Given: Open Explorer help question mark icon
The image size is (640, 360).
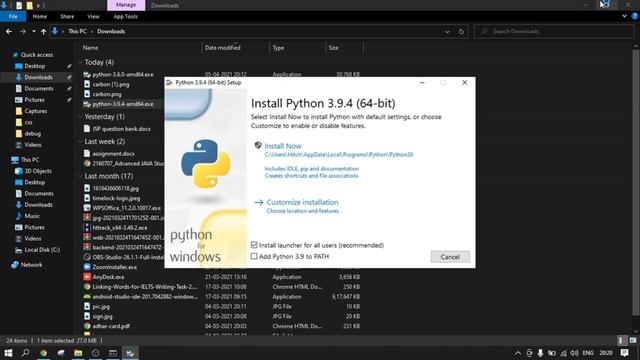Looking at the screenshot, I should coord(635,16).
